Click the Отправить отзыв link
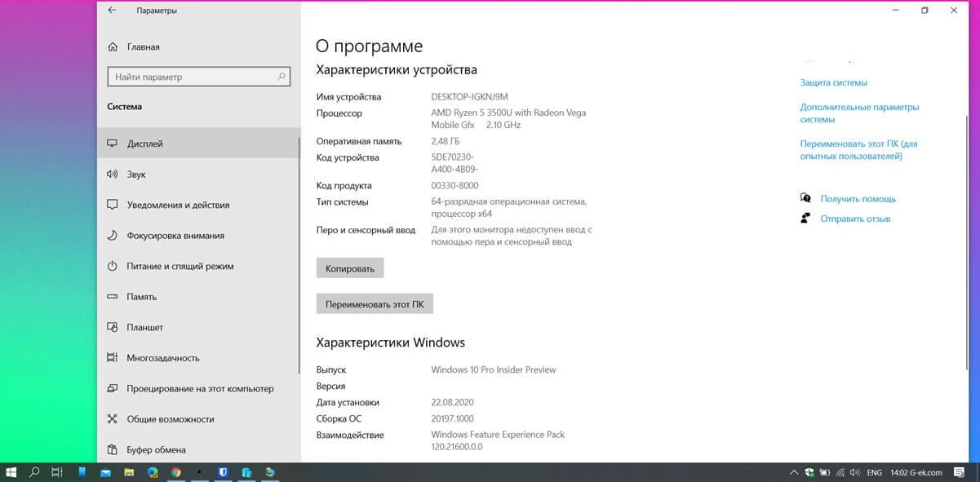The height and width of the screenshot is (482, 980). click(x=855, y=219)
